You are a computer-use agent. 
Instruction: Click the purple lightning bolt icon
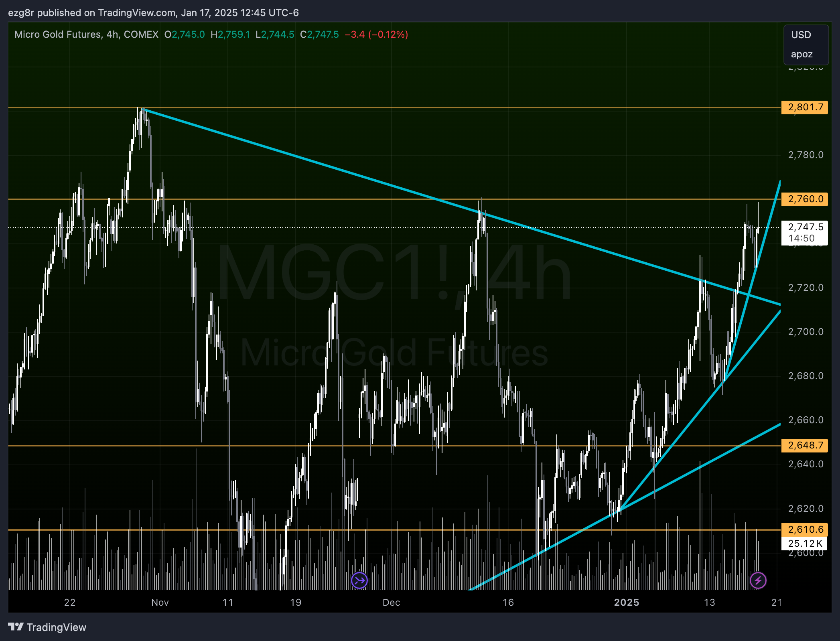pos(758,580)
